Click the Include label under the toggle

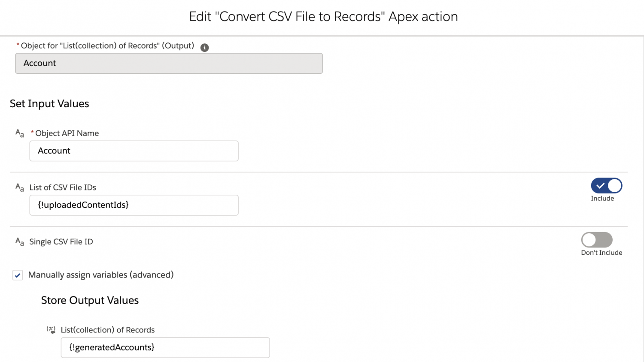(x=602, y=198)
